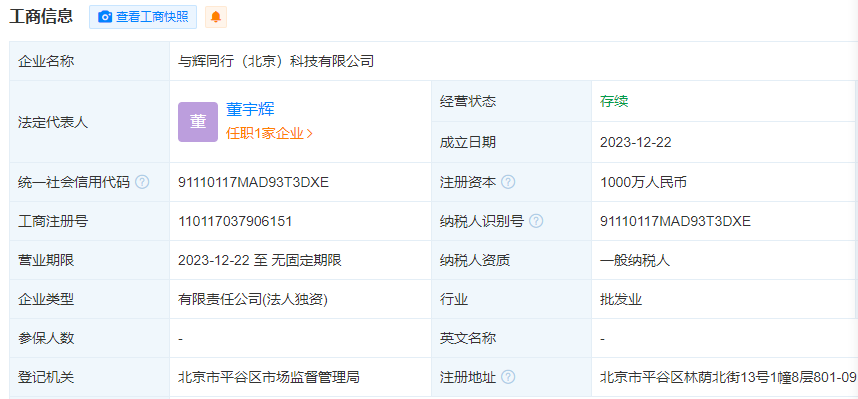858x399 pixels.
Task: Click help icon beside 统一社会信用代码
Action: point(142,182)
